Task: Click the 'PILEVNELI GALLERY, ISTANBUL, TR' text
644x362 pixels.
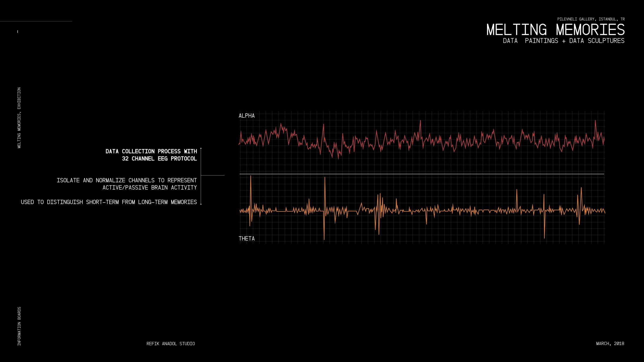Action: [x=591, y=19]
